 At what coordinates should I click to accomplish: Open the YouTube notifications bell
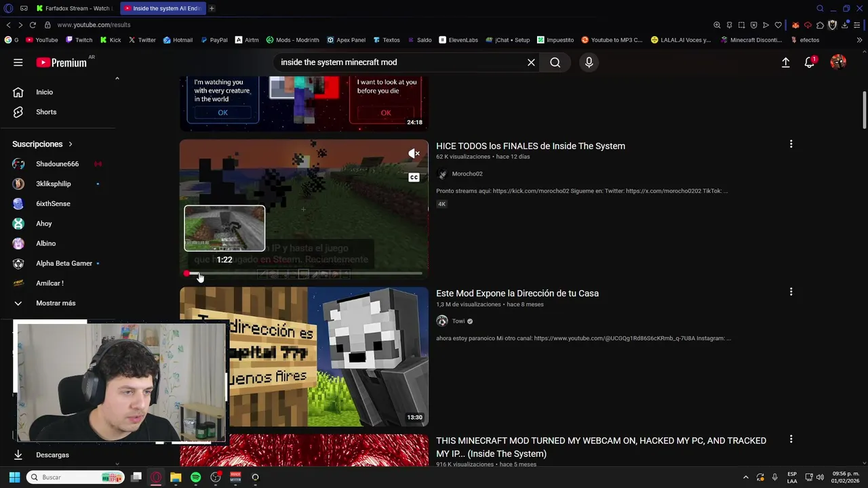tap(810, 62)
